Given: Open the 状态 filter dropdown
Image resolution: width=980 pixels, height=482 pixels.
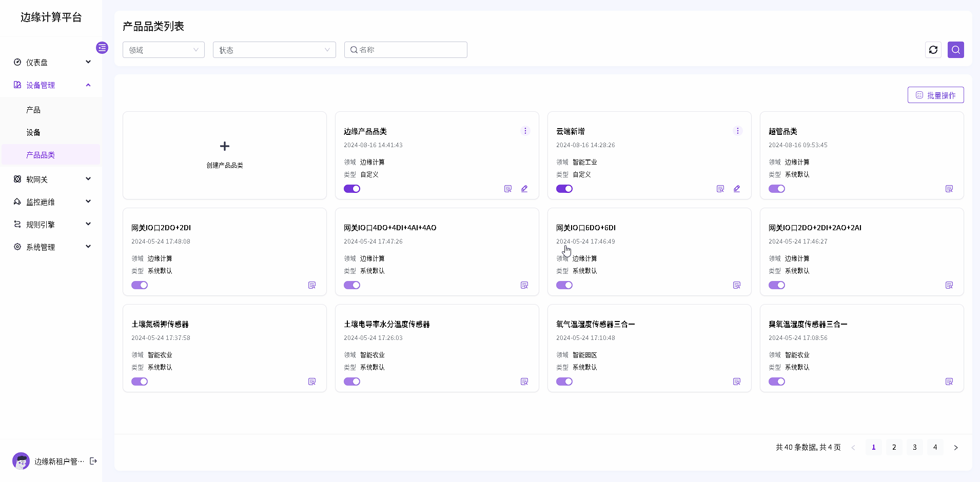Looking at the screenshot, I should point(274,50).
